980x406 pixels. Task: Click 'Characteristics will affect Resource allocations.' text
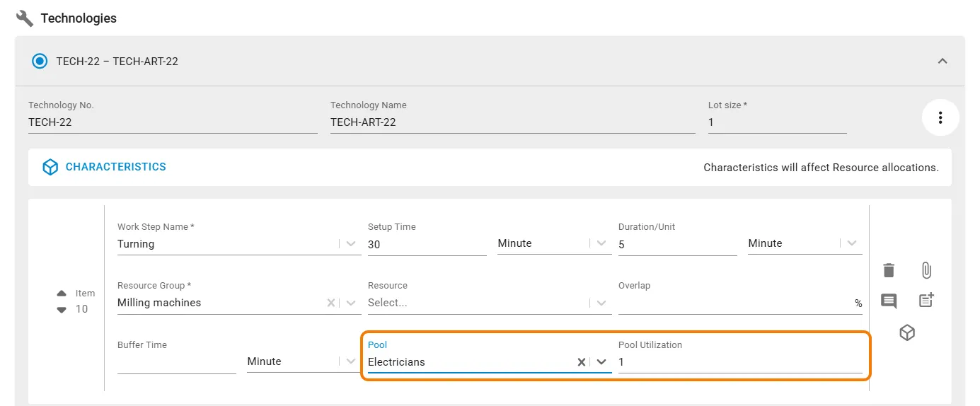(x=821, y=168)
